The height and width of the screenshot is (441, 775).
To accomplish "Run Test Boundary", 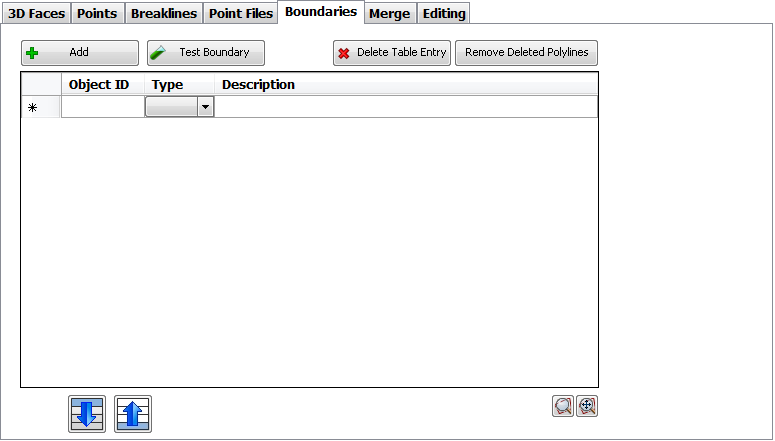I will 206,53.
